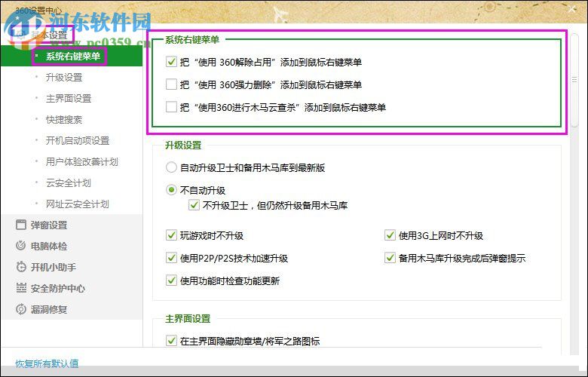Click the 安全防护中心 wall icon

(x=21, y=288)
